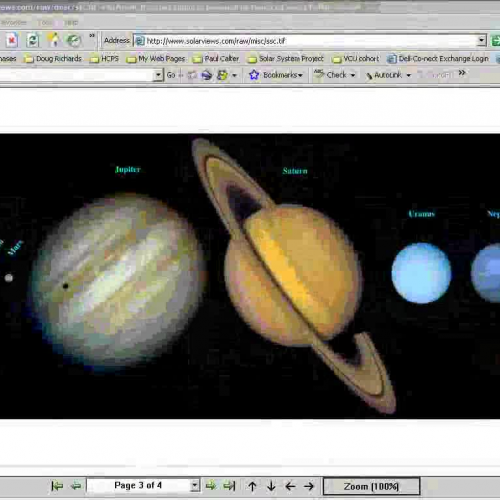This screenshot has height=500, width=500.
Task: Open the VCU cohort links folder
Action: click(x=356, y=59)
